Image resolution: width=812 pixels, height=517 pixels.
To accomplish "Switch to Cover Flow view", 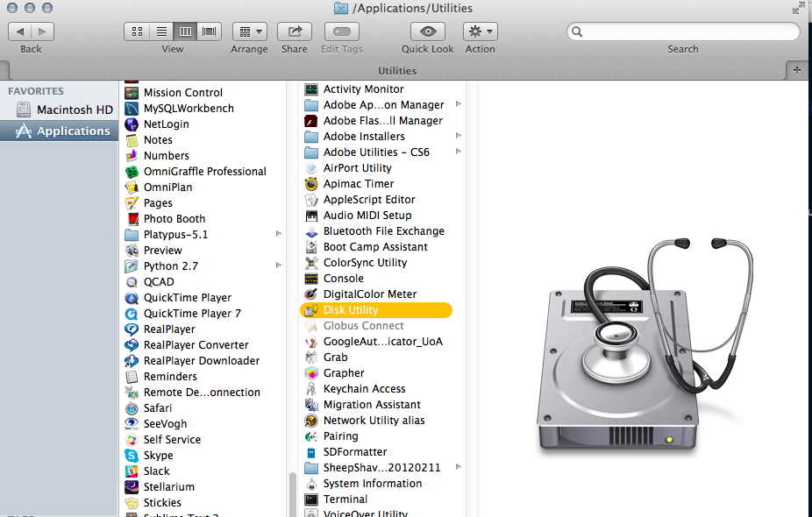I will tap(210, 32).
